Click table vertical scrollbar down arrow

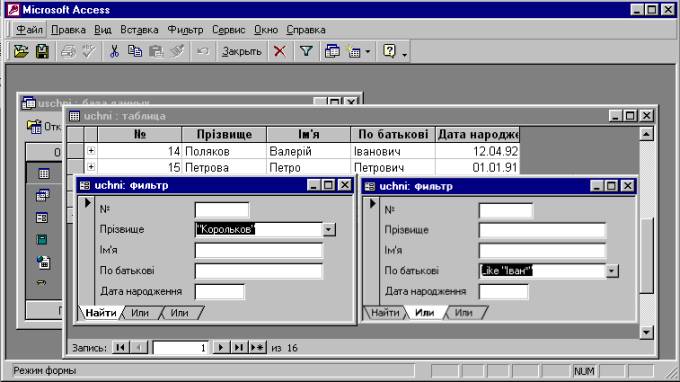click(646, 332)
